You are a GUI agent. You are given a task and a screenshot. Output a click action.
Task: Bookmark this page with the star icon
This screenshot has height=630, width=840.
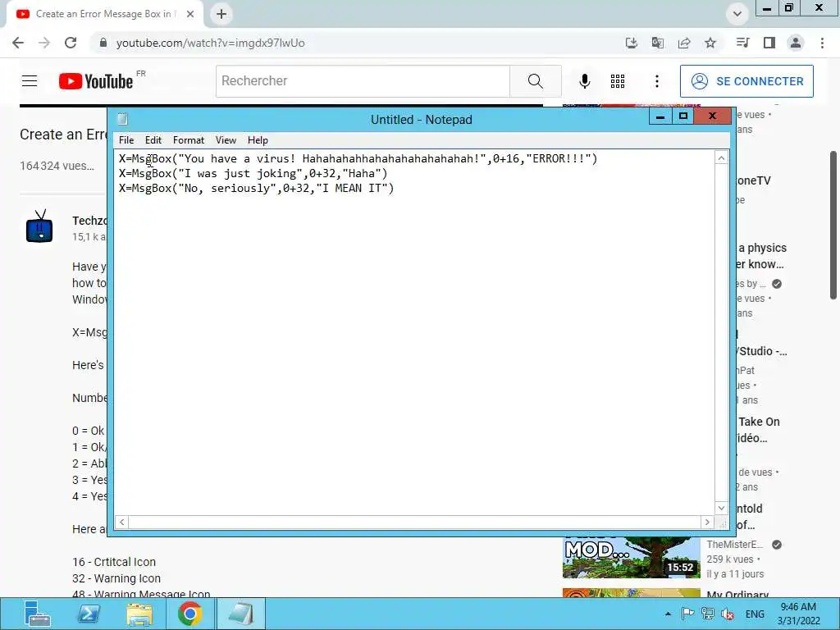pos(710,43)
